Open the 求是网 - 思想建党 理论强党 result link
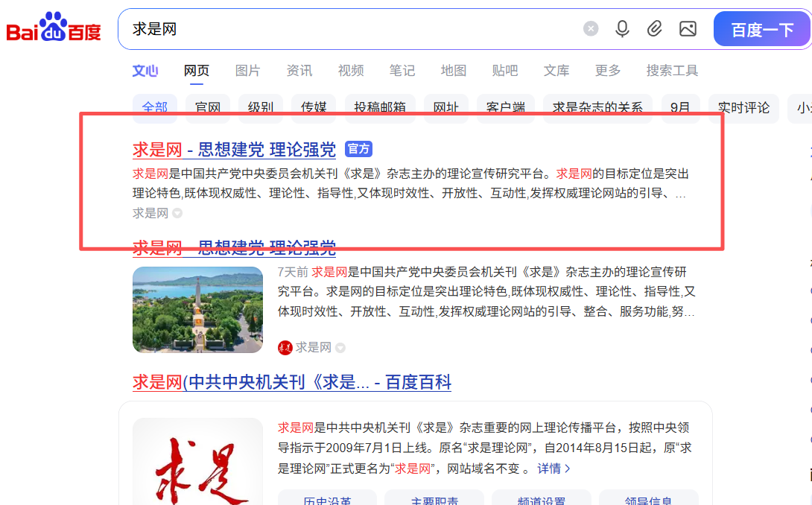The width and height of the screenshot is (812, 505). point(231,148)
